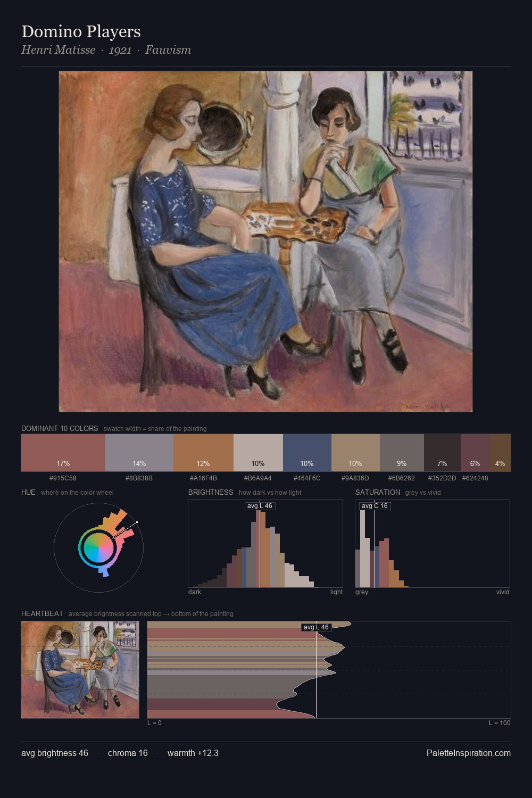The image size is (532, 798).
Task: Click 'swatch width = share of the painting' note
Action: (155, 429)
